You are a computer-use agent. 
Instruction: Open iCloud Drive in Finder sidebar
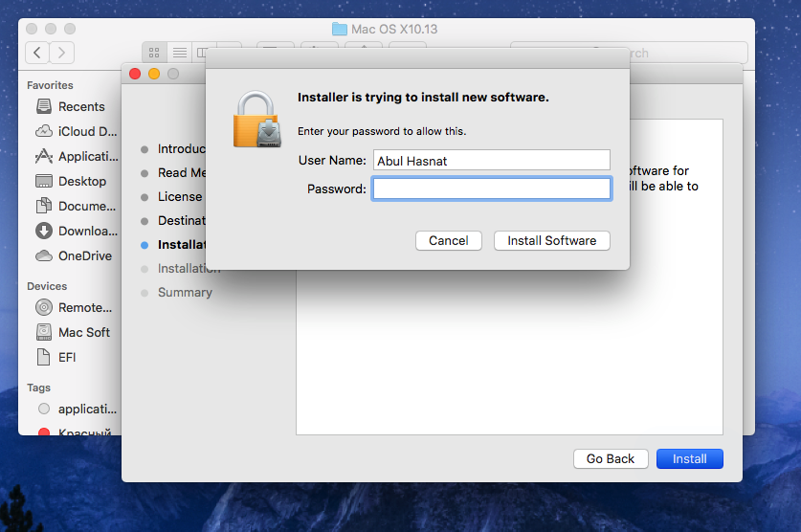[77, 132]
